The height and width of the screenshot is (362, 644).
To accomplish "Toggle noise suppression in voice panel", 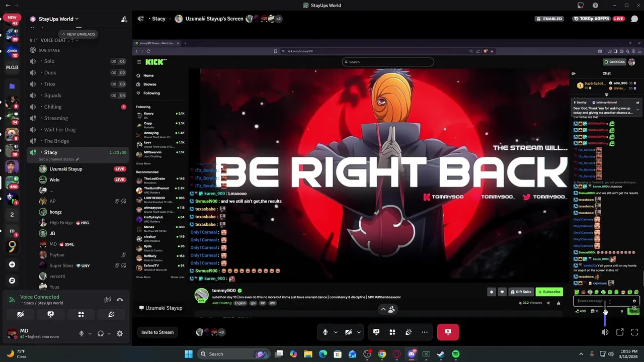I will (107, 300).
